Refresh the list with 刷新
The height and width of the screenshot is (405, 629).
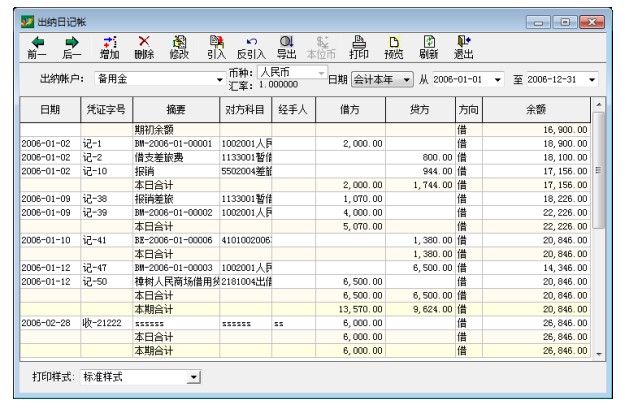(428, 47)
